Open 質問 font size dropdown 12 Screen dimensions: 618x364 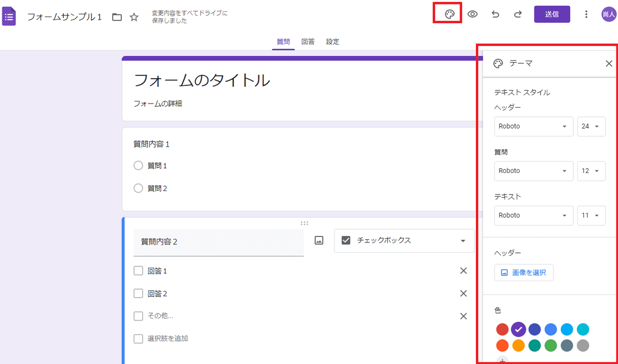pyautogui.click(x=591, y=171)
